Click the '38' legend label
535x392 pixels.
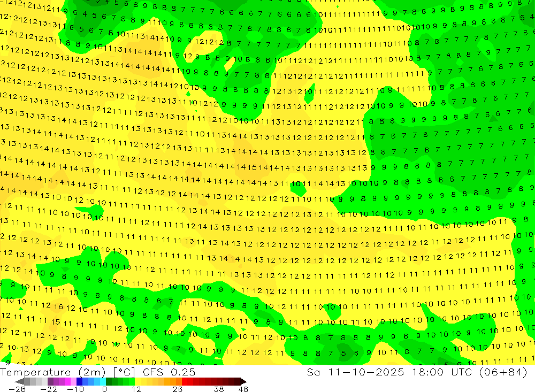[x=219, y=389]
